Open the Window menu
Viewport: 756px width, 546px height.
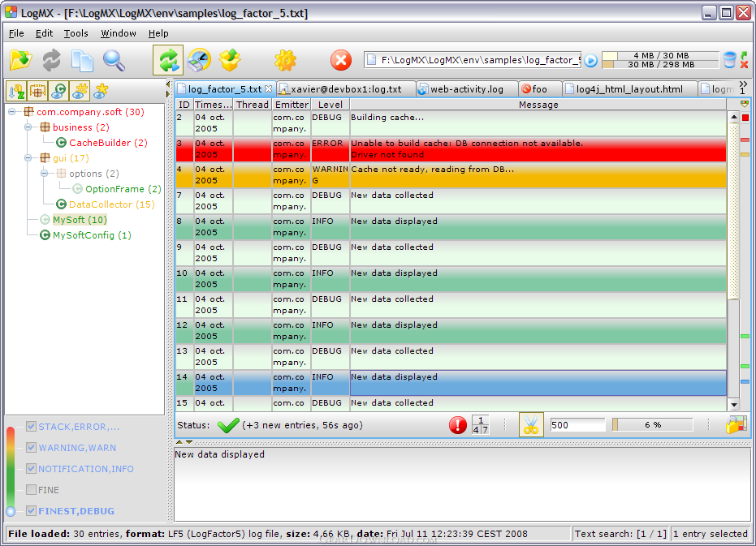[x=118, y=33]
